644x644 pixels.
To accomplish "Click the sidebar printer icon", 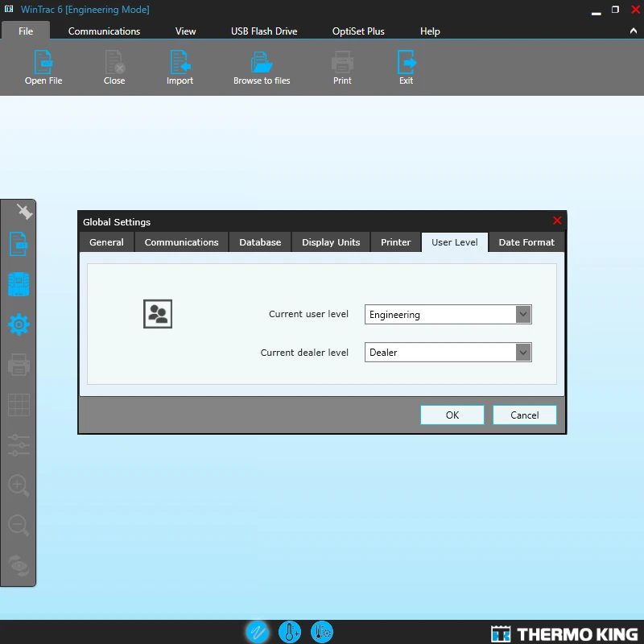I will pos(19,365).
